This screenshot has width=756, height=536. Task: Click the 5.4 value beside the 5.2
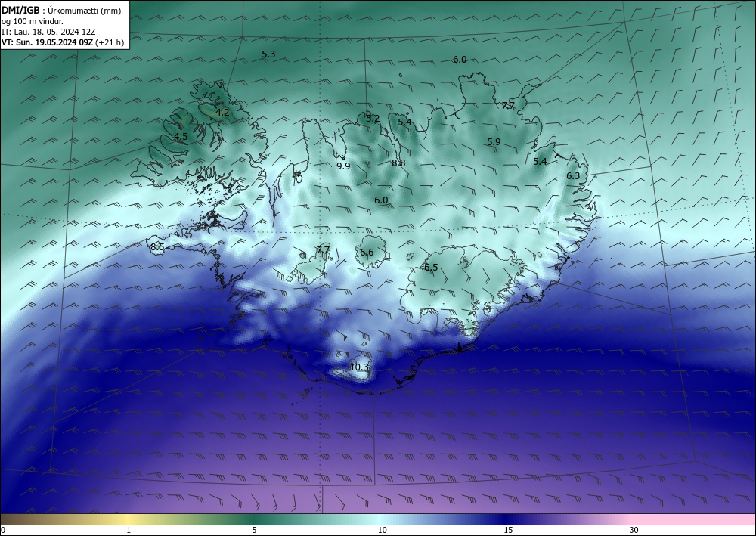coord(405,122)
